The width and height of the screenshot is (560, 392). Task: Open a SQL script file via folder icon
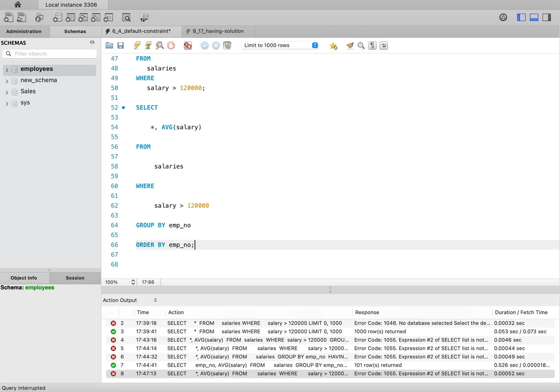pos(110,45)
